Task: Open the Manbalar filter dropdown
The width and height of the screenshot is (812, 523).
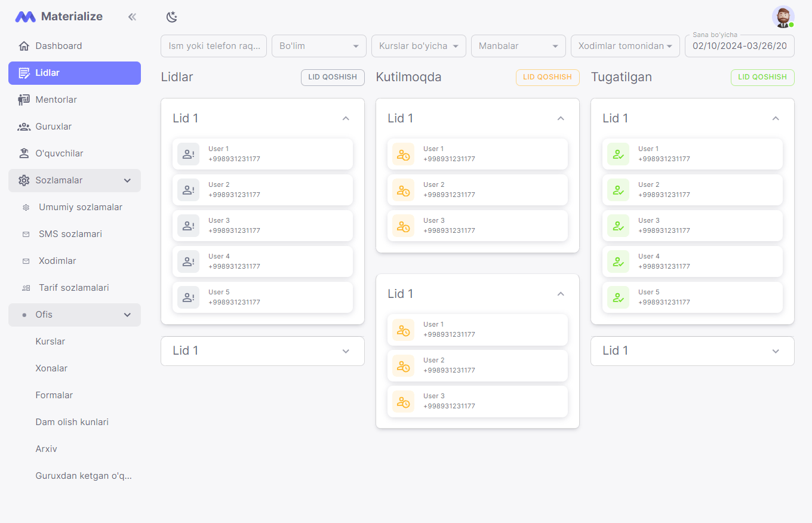Action: tap(518, 46)
